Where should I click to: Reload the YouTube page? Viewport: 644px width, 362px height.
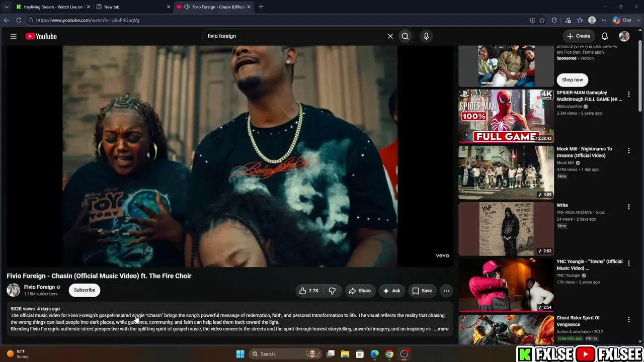click(x=19, y=20)
